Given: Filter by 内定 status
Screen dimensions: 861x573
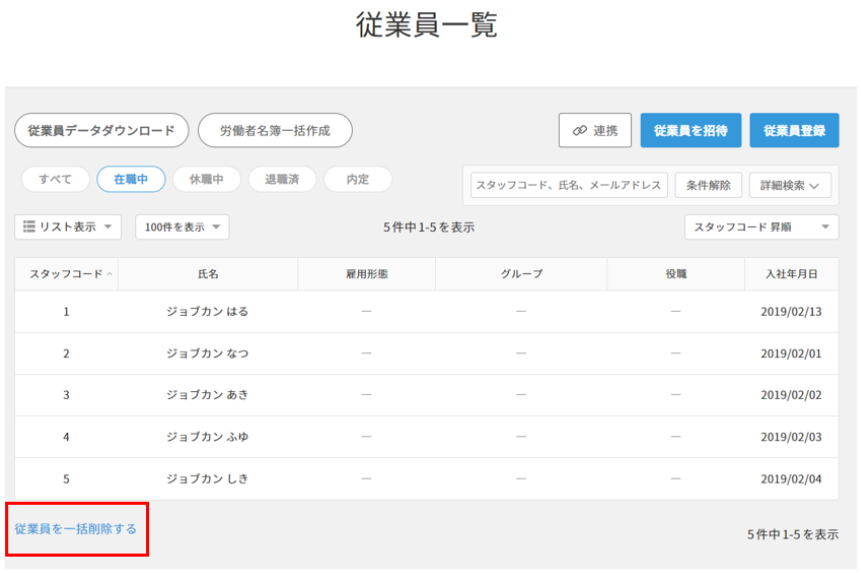Looking at the screenshot, I should pyautogui.click(x=357, y=179).
